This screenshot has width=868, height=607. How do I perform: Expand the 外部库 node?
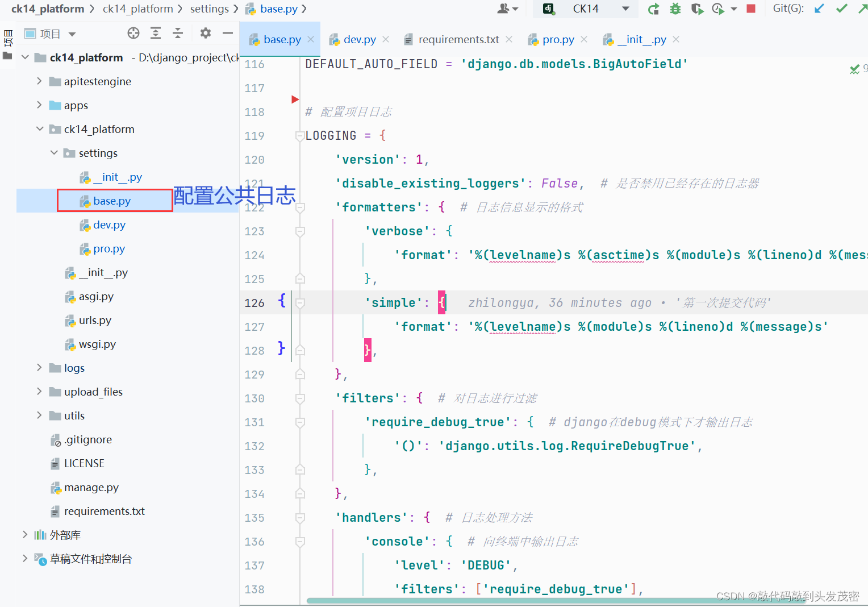click(25, 535)
